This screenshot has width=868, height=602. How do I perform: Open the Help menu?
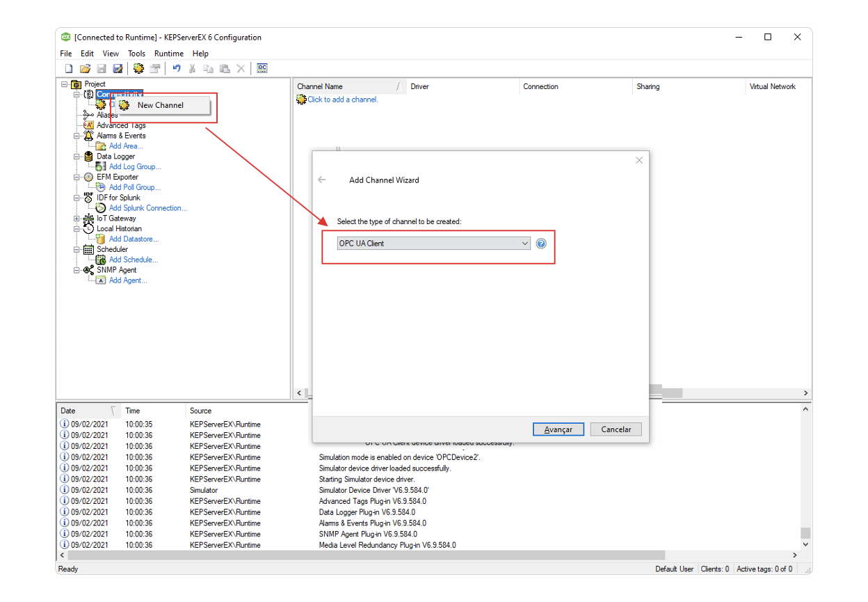click(x=200, y=54)
